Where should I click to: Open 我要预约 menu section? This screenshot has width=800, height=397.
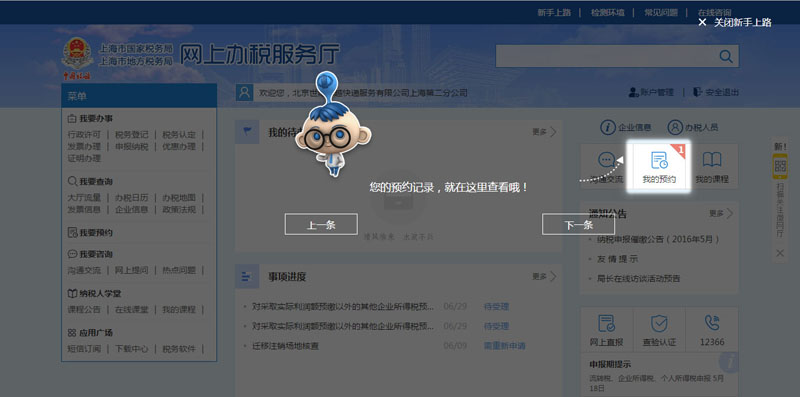tap(90, 233)
